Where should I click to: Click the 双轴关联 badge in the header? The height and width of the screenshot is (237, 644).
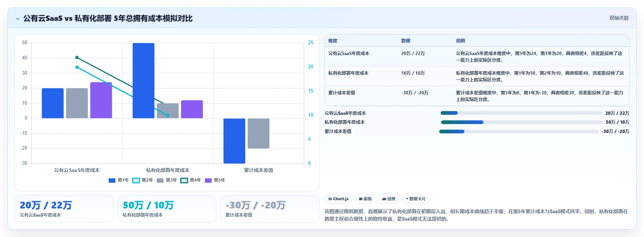pyautogui.click(x=619, y=18)
